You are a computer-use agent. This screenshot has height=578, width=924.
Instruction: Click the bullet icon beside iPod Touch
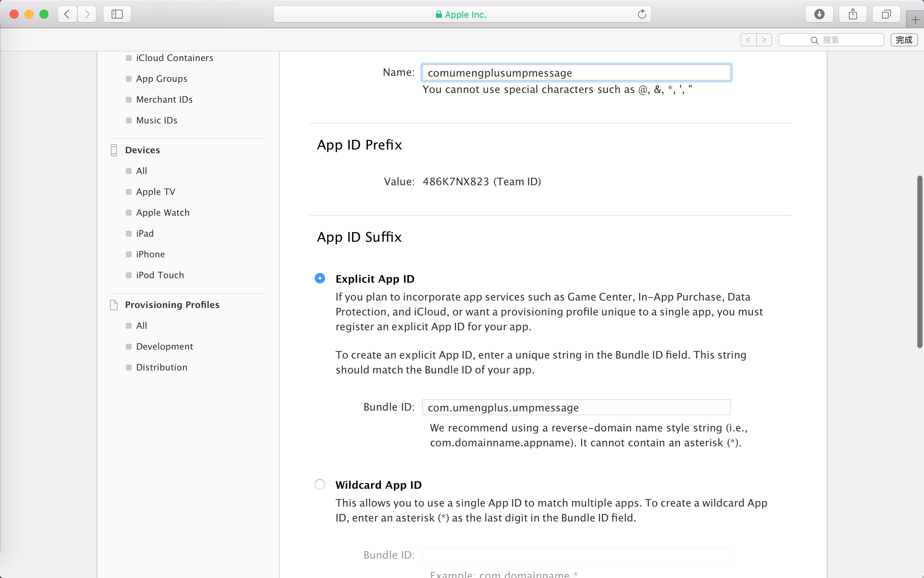(128, 275)
